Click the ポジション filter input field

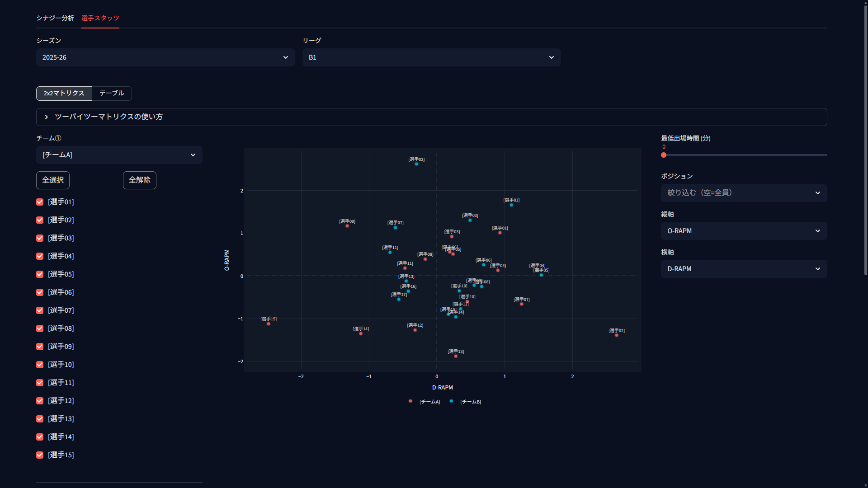(744, 193)
